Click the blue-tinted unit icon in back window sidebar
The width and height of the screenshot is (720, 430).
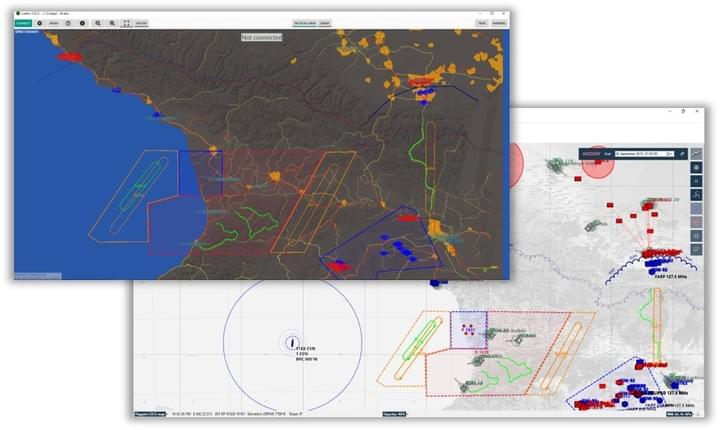(697, 209)
